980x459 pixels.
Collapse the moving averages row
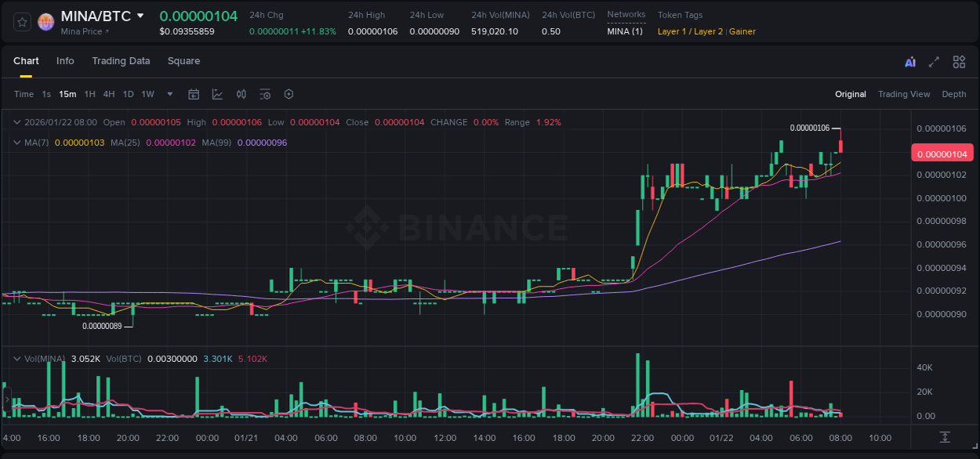click(16, 143)
